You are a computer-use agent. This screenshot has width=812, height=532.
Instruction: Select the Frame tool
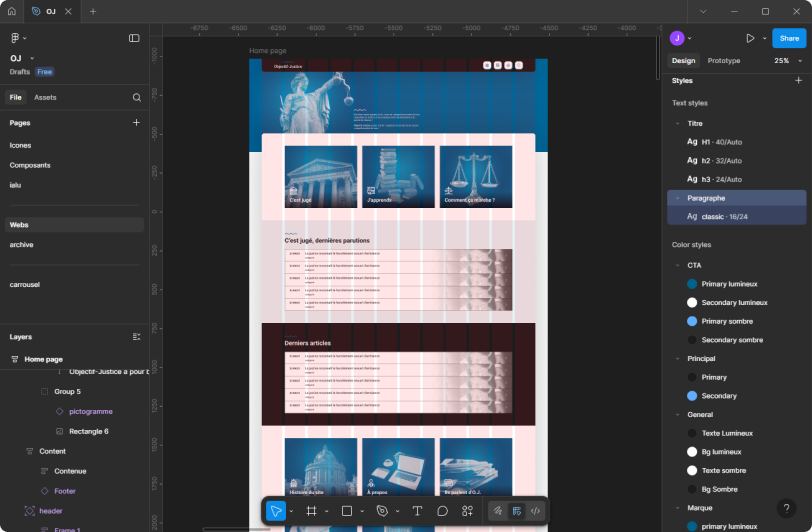[x=311, y=511]
